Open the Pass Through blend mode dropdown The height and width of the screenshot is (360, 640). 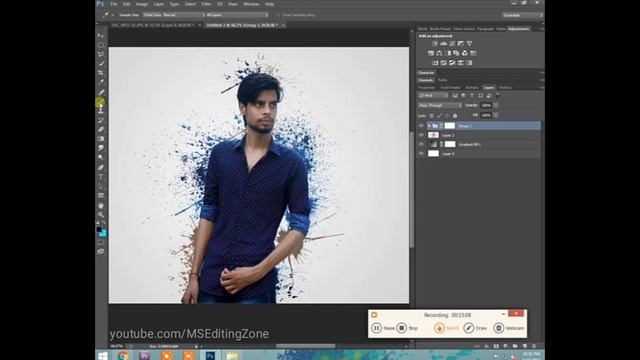pyautogui.click(x=440, y=105)
